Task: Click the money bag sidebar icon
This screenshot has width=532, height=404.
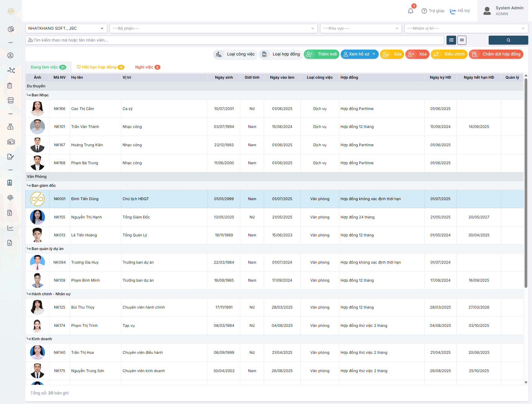Action: (x=11, y=127)
